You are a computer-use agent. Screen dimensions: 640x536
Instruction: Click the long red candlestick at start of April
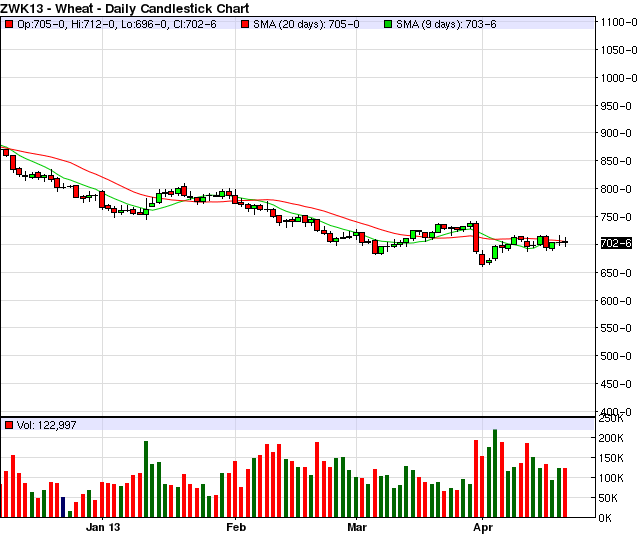tap(476, 238)
